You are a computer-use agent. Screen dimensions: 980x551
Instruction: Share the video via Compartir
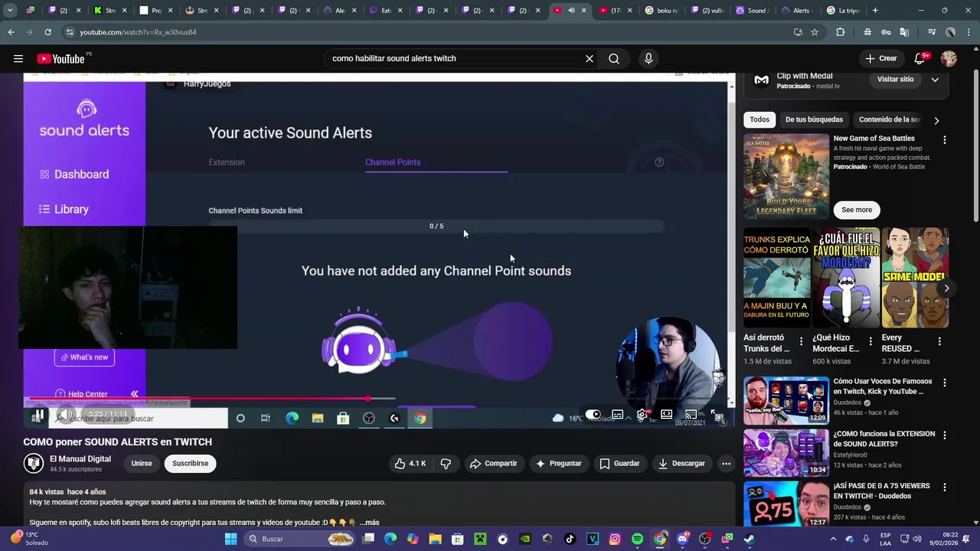pyautogui.click(x=493, y=463)
